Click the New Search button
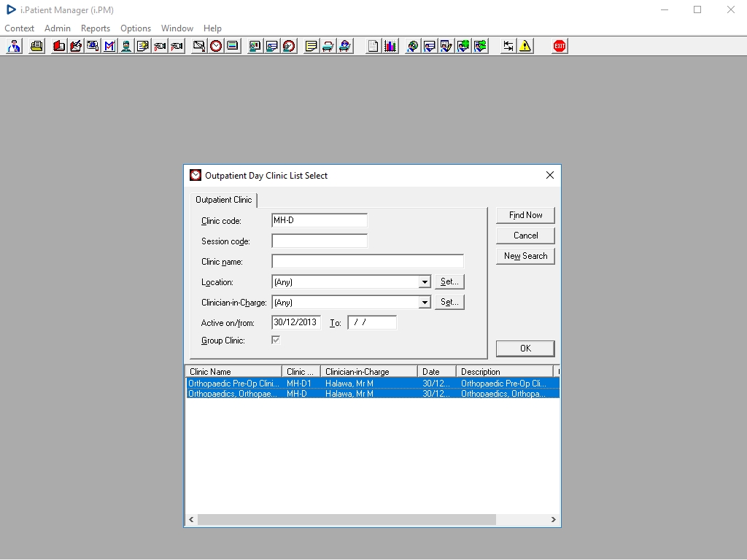Screen dimensions: 747x560 [x=525, y=256]
